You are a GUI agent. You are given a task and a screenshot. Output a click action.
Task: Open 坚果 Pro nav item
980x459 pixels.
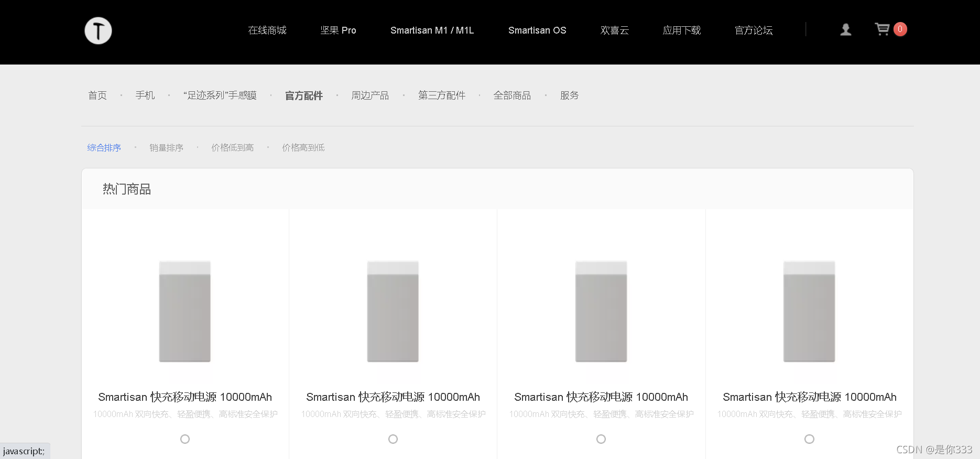click(338, 30)
